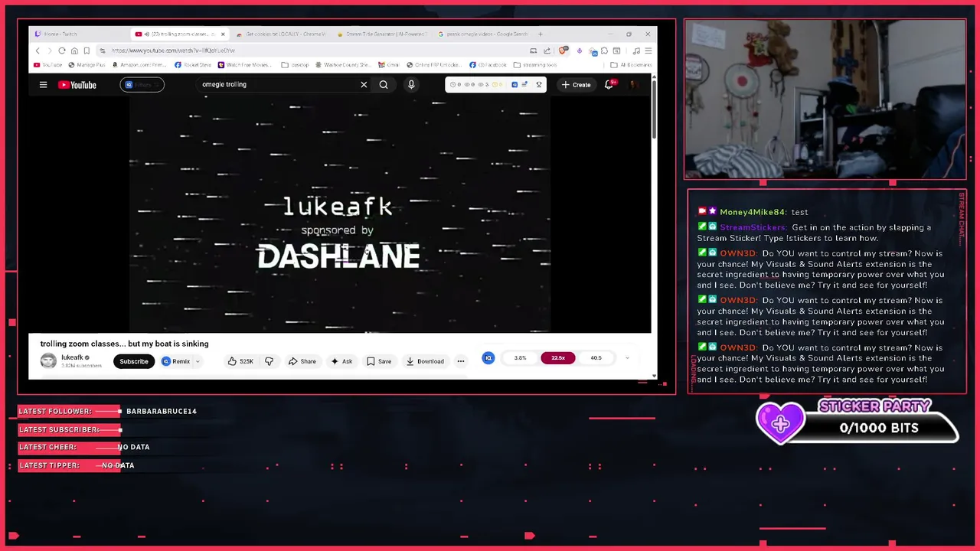Click the share page icon in address bar

tap(547, 51)
